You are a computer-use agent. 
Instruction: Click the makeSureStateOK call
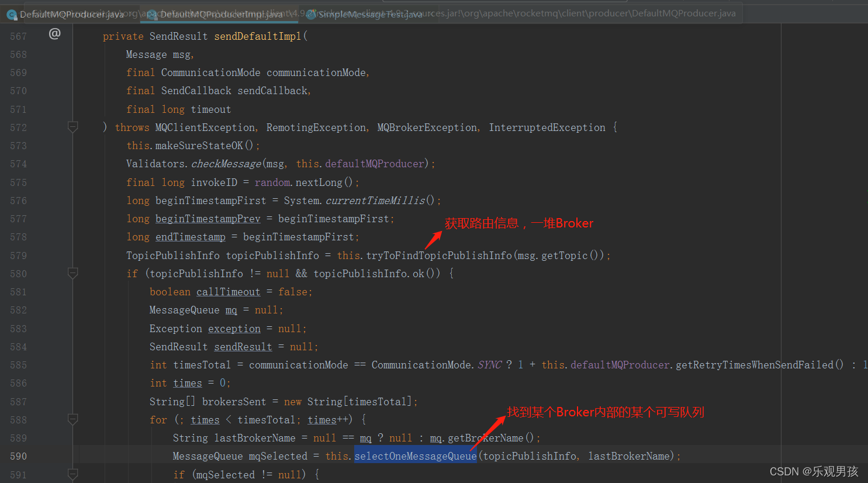click(x=199, y=146)
